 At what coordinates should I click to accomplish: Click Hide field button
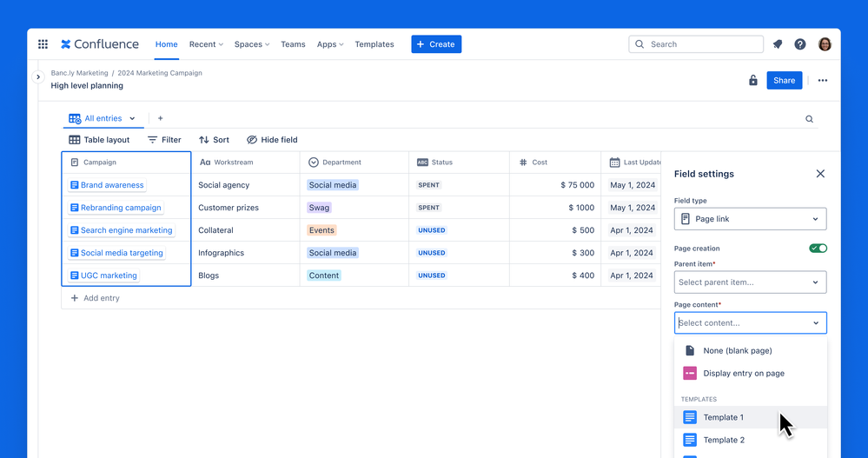coord(272,140)
